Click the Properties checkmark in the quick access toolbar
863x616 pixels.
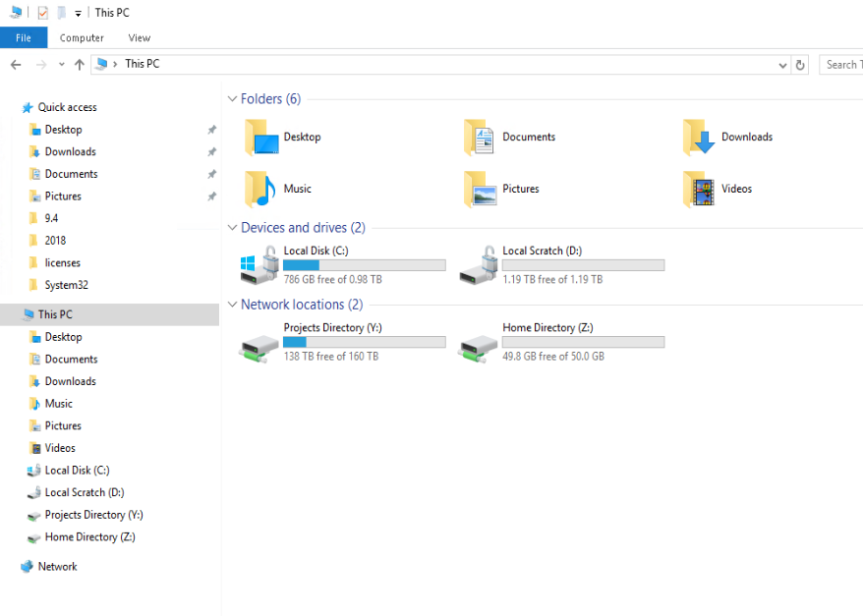pyautogui.click(x=43, y=13)
